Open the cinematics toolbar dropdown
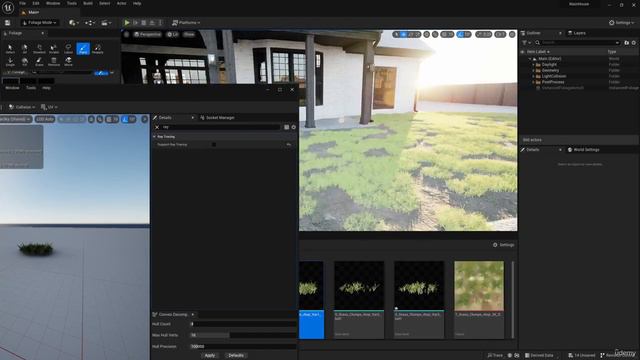640x360 pixels. tap(106, 23)
